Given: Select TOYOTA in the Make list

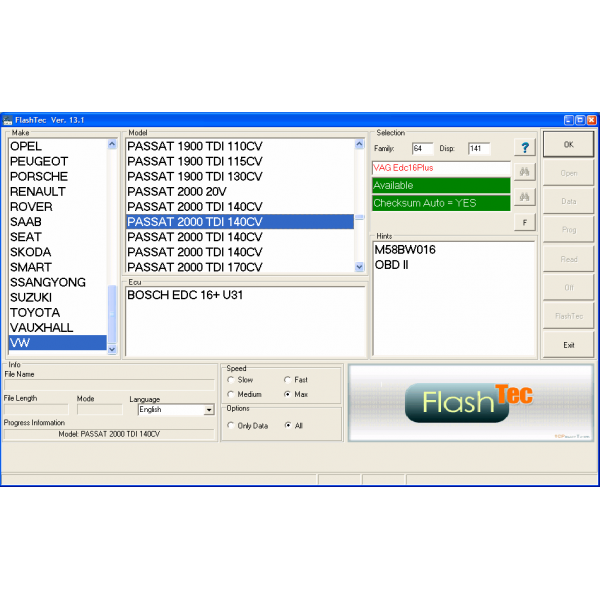Looking at the screenshot, I should click(57, 313).
